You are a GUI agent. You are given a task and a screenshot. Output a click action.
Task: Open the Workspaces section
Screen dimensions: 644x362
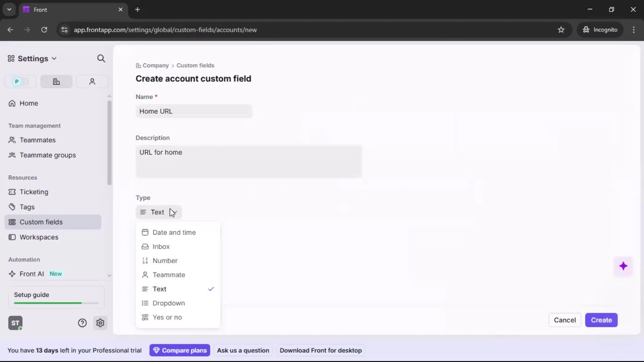(39, 237)
